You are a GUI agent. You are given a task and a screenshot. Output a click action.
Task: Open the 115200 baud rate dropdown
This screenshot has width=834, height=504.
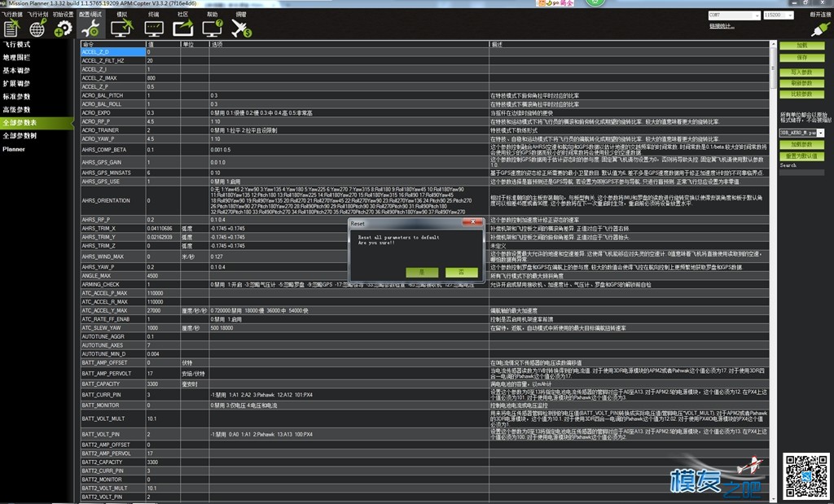pyautogui.click(x=778, y=15)
